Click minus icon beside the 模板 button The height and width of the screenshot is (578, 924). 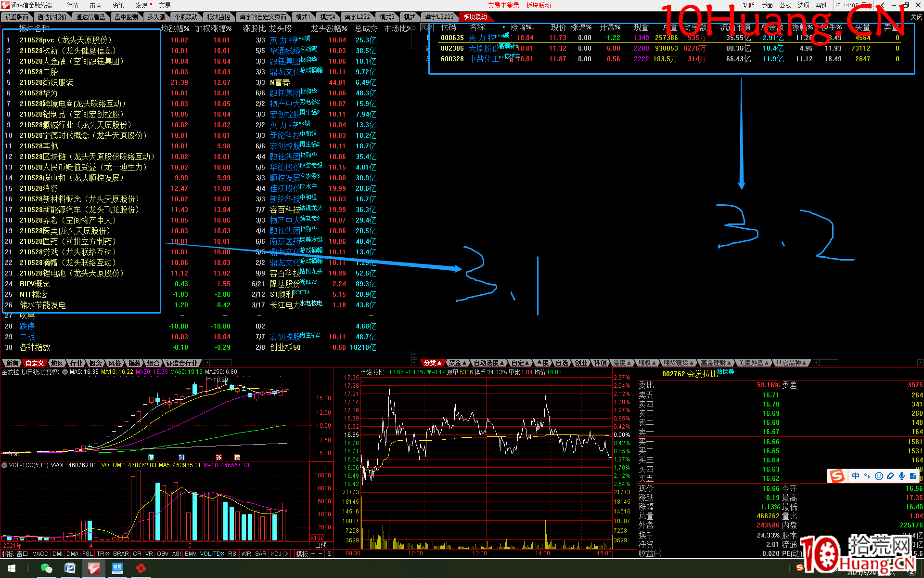pyautogui.click(x=321, y=554)
